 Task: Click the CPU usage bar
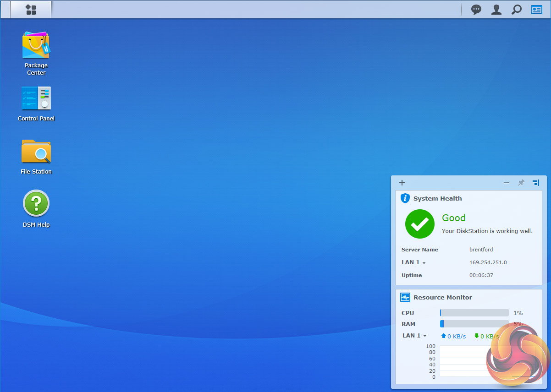point(474,313)
